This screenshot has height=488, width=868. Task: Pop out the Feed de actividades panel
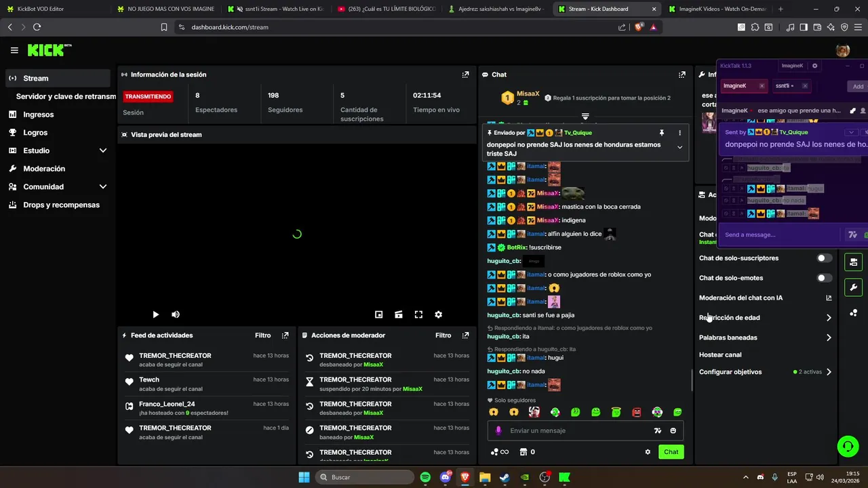pos(285,335)
